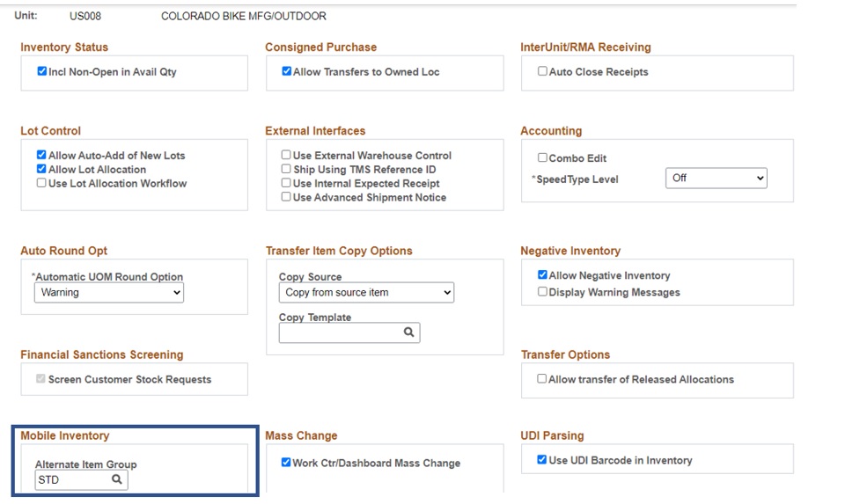
Task: Enable Auto Close Receipts checkbox
Action: (x=542, y=72)
